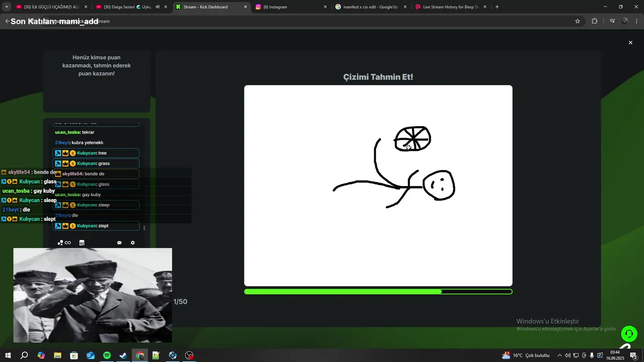Click the green headset support icon
The height and width of the screenshot is (362, 644).
click(x=629, y=334)
